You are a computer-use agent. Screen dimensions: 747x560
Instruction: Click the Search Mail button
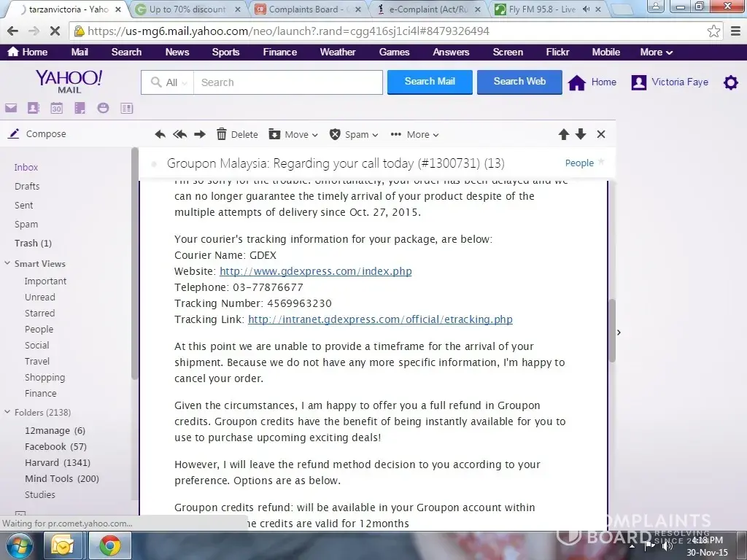pyautogui.click(x=429, y=82)
